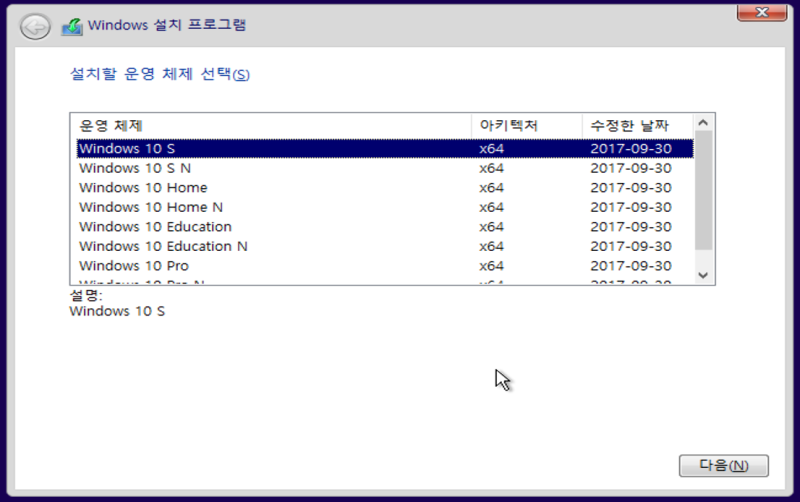Click the back arrow button
This screenshot has width=800, height=502.
tap(35, 27)
